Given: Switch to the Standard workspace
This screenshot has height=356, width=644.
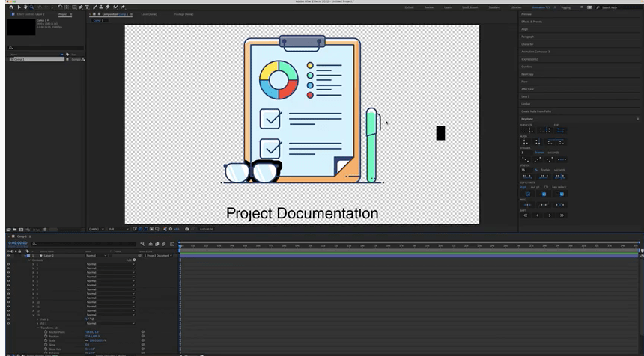Looking at the screenshot, I should pyautogui.click(x=494, y=7).
